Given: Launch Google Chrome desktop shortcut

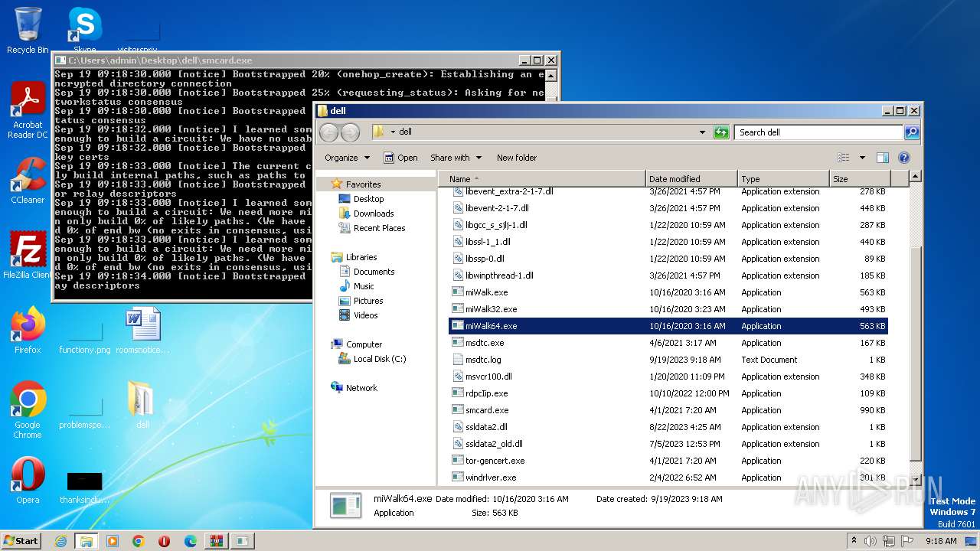Looking at the screenshot, I should click(x=28, y=409).
